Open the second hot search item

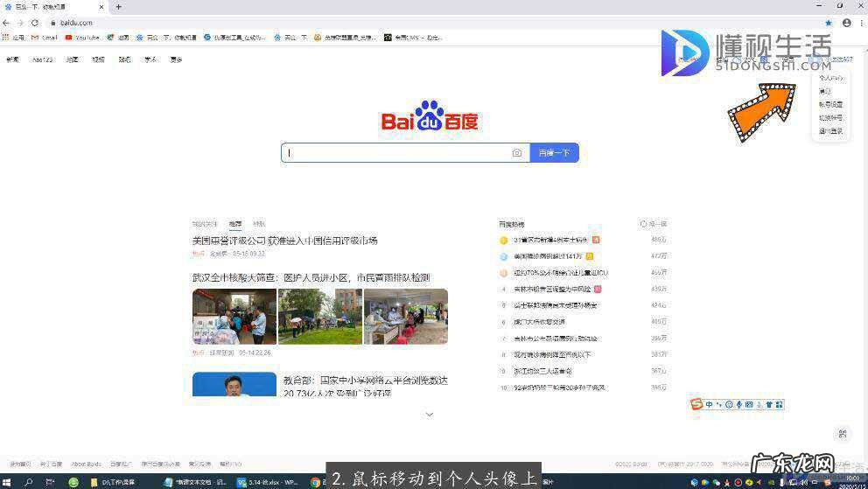[548, 256]
